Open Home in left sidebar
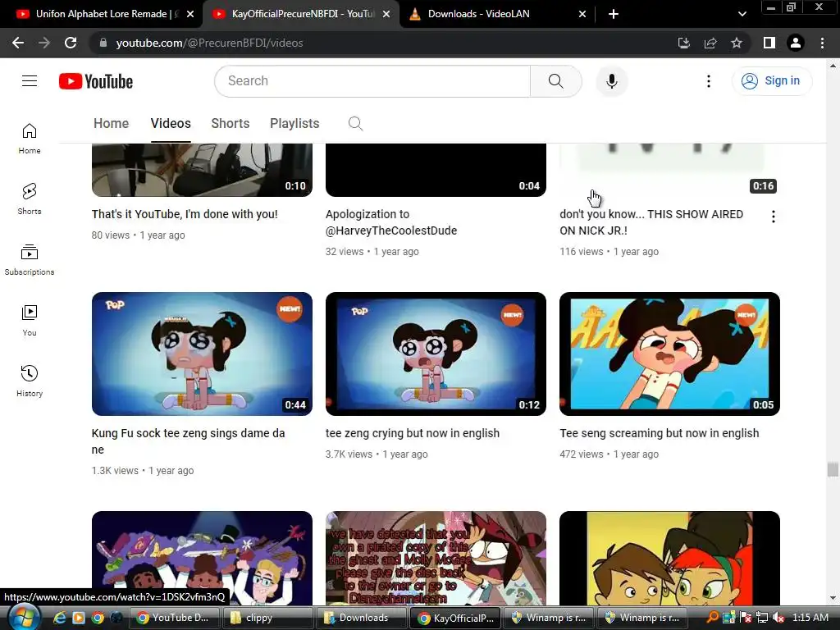Viewport: 840px width, 630px height. click(30, 138)
